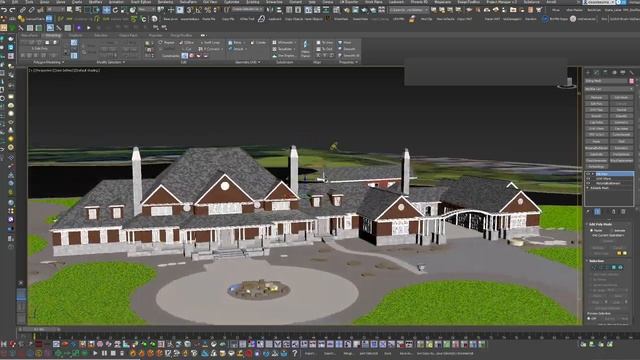Select Element sub-object level icon
The image size is (640, 360).
pos(620,267)
